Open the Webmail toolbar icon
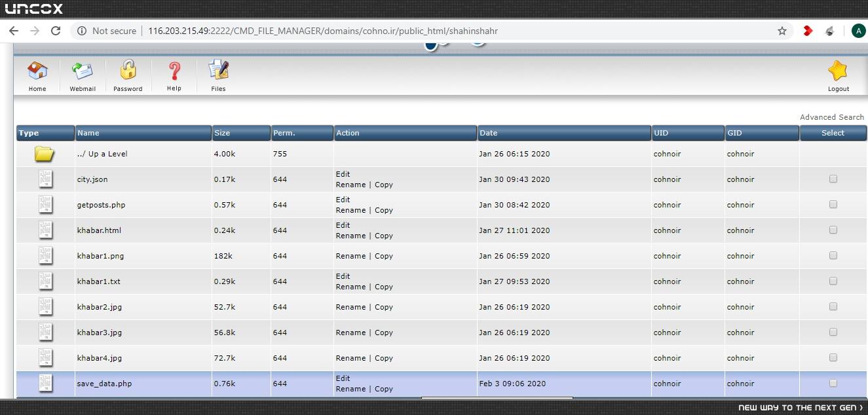This screenshot has height=415, width=868. coord(83,71)
